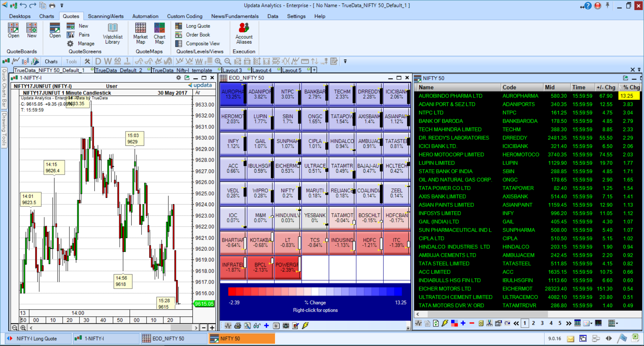Viewport: 644px width, 346px height.
Task: Go to the next quote page set (»)
Action: pyautogui.click(x=569, y=323)
